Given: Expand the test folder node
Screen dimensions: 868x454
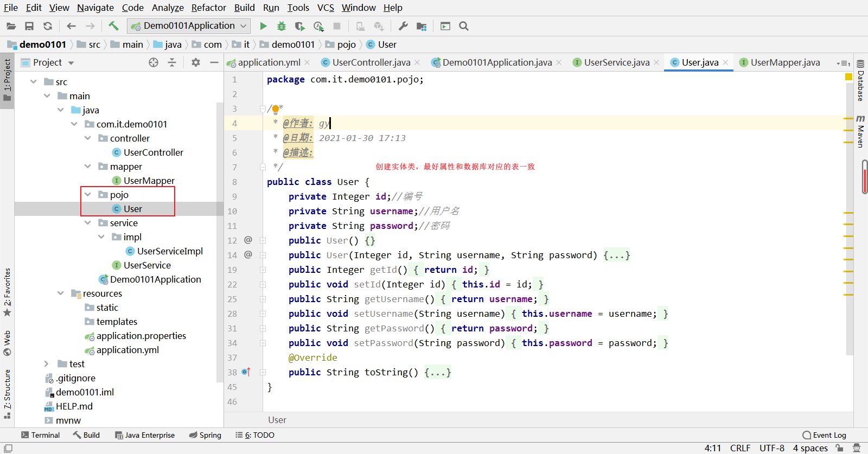Looking at the screenshot, I should [47, 363].
